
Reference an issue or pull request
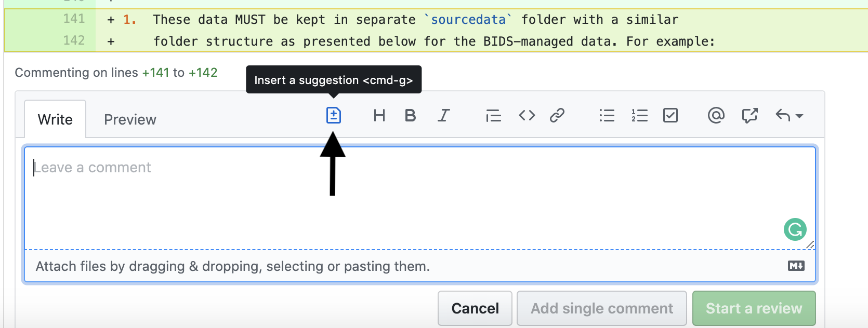point(749,115)
